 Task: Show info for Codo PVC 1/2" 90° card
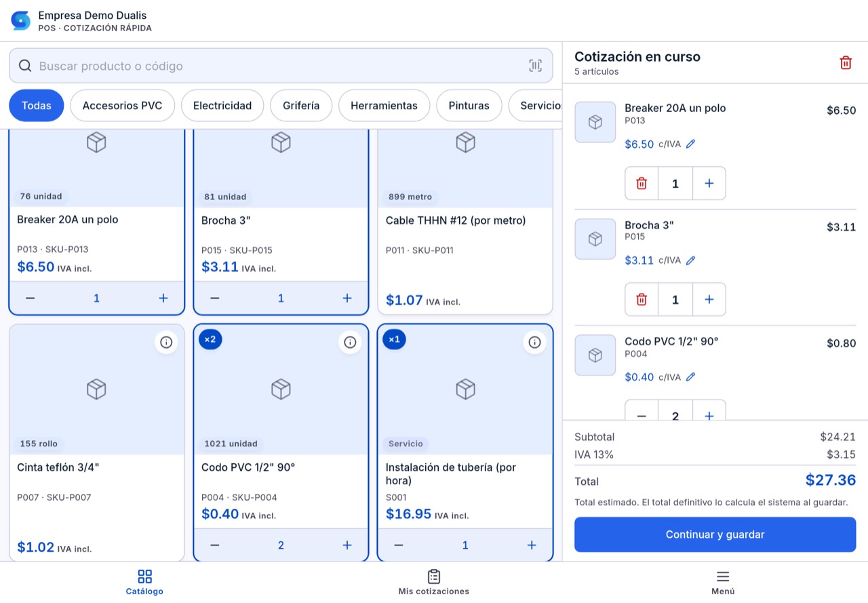tap(350, 343)
